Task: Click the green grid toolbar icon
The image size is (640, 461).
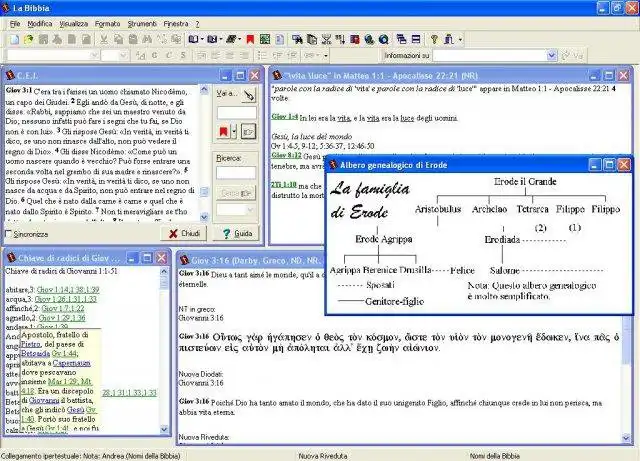Action: (265, 39)
